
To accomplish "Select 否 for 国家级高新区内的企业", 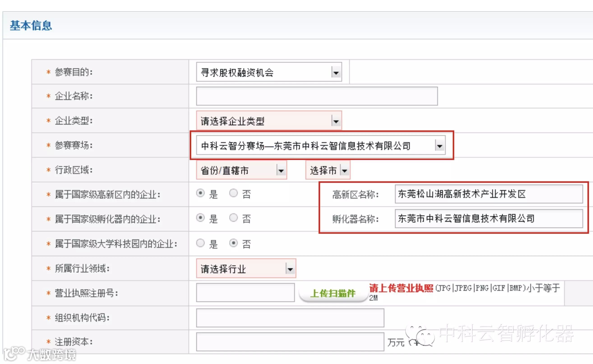I will coord(233,193).
